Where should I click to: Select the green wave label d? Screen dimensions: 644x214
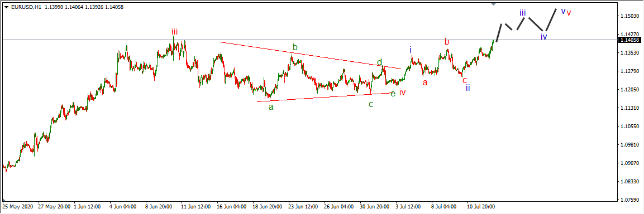click(x=379, y=62)
